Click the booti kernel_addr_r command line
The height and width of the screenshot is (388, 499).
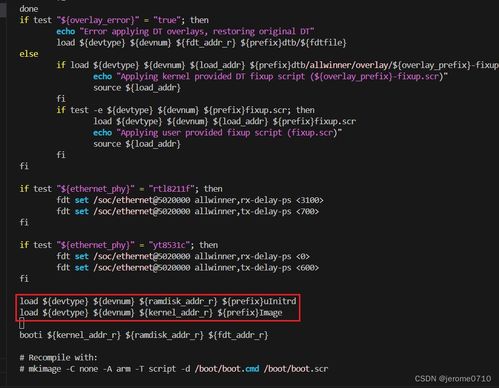click(x=144, y=335)
